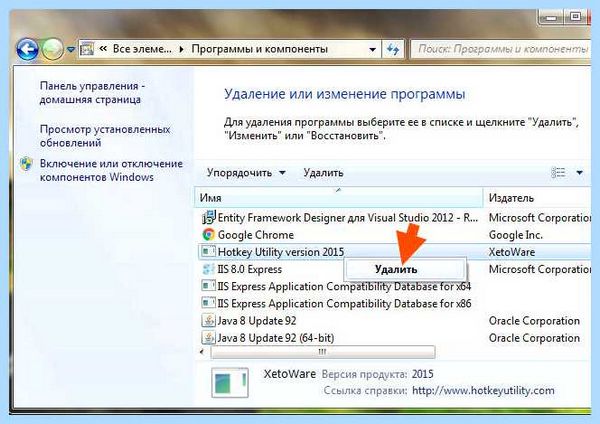Select «IIS Express Application Compatibility Database for x64»
This screenshot has width=600, height=424.
(344, 286)
